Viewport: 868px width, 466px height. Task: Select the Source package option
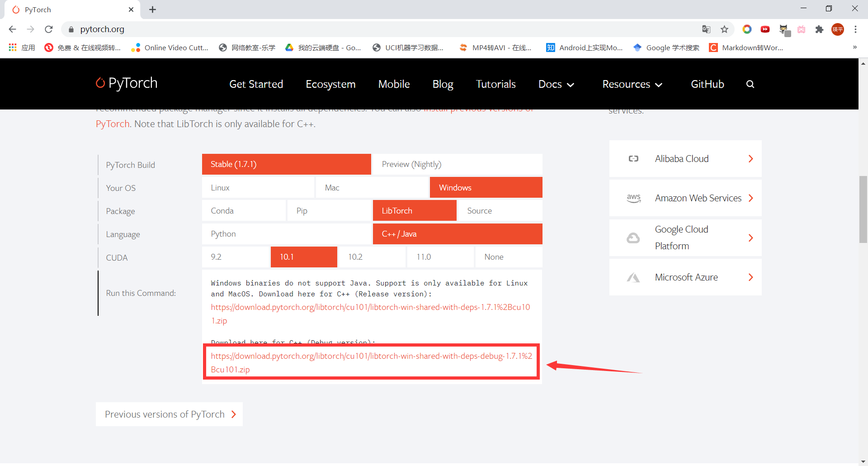[x=500, y=211]
